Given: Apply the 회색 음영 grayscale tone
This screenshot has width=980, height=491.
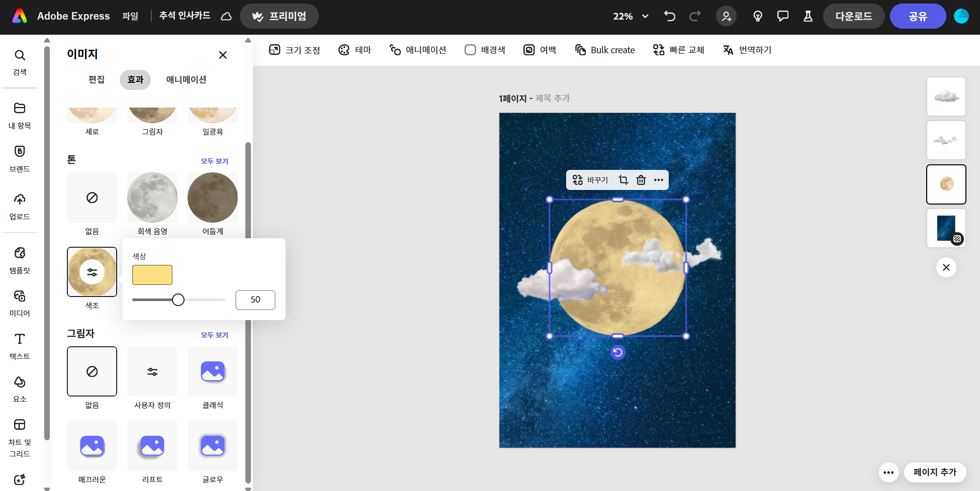Looking at the screenshot, I should 152,198.
